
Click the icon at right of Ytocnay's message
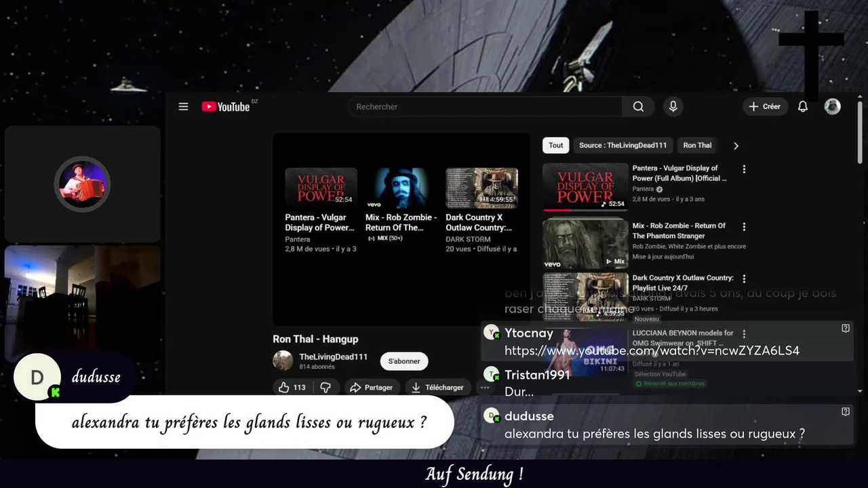[846, 328]
